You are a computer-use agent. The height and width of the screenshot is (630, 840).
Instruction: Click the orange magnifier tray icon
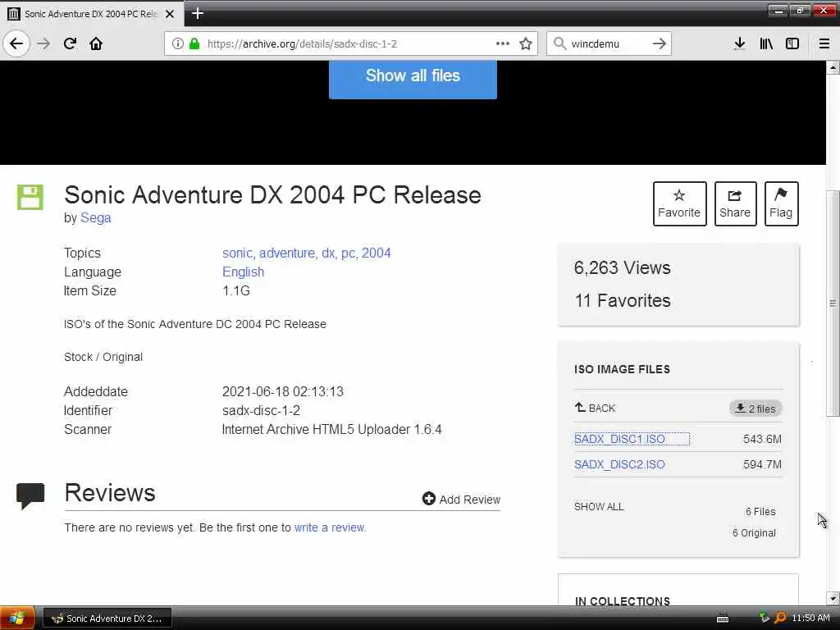coord(781,618)
